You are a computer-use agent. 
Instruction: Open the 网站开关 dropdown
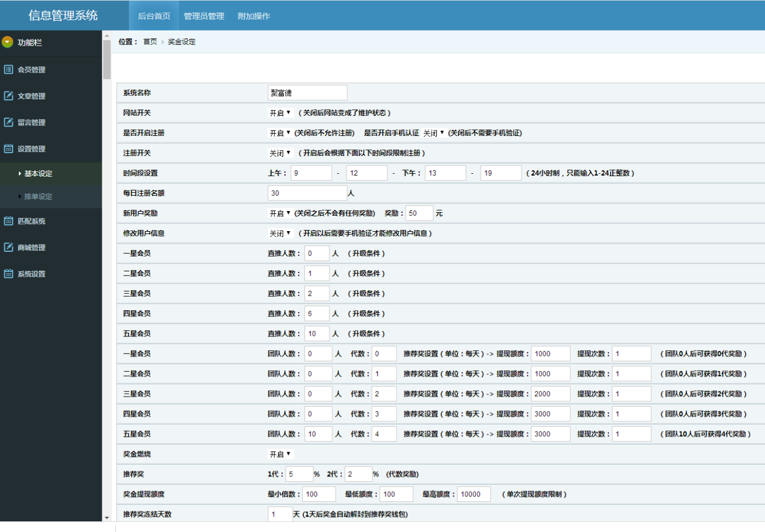pyautogui.click(x=281, y=113)
